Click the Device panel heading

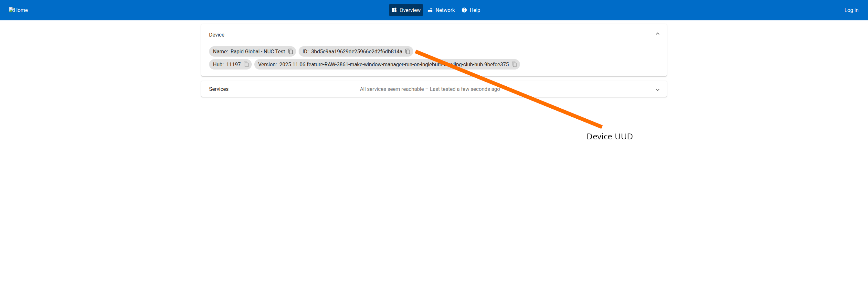(x=216, y=35)
